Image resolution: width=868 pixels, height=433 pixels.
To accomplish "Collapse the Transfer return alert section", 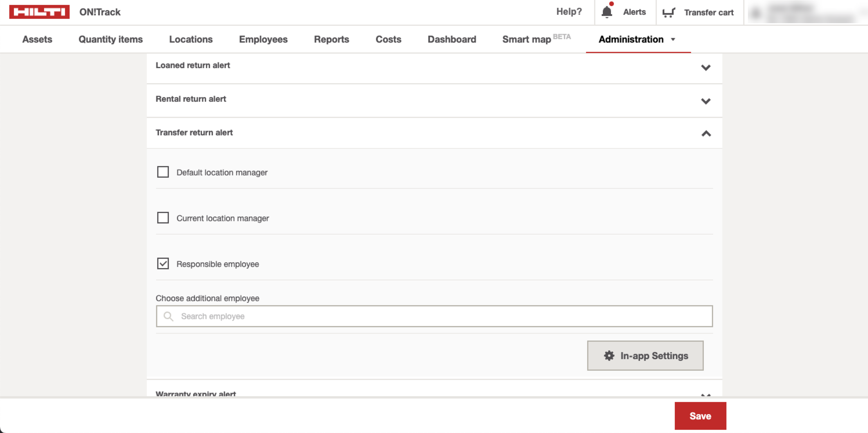I will 706,134.
